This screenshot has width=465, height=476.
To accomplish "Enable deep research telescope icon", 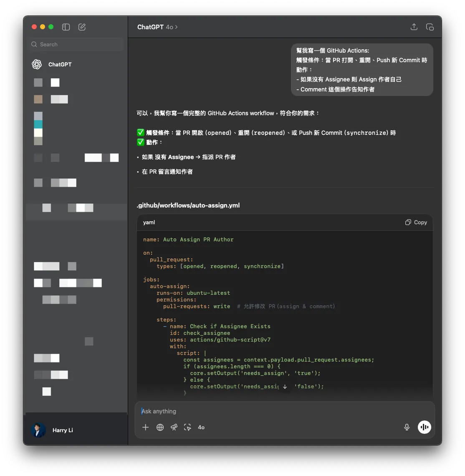I will (174, 427).
